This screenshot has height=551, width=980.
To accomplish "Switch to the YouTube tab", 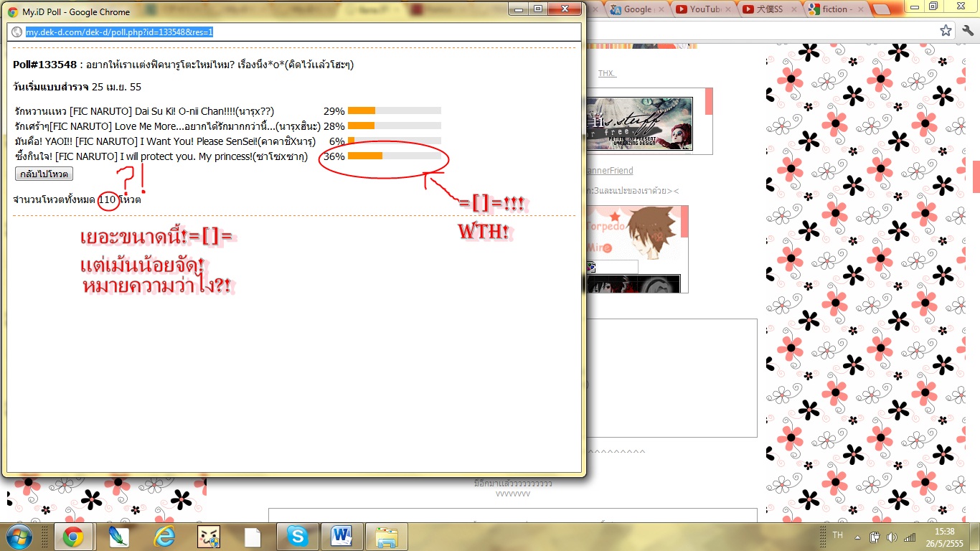I will (x=703, y=9).
